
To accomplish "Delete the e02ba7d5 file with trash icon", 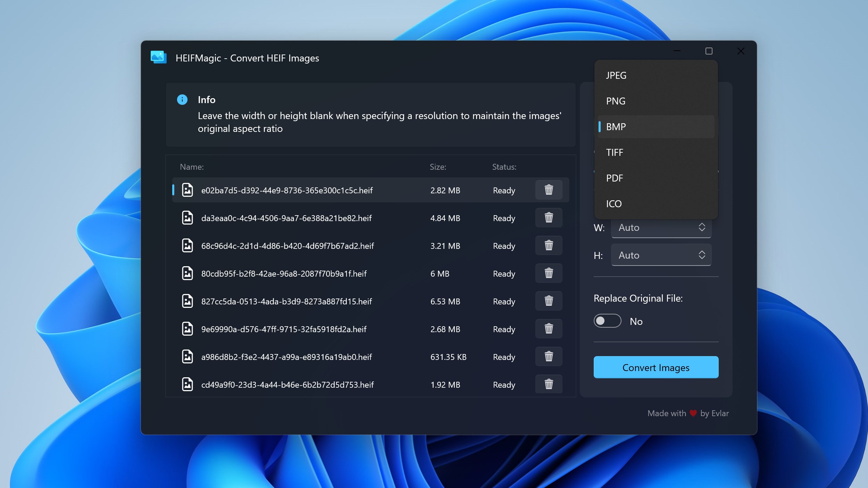I will click(549, 190).
